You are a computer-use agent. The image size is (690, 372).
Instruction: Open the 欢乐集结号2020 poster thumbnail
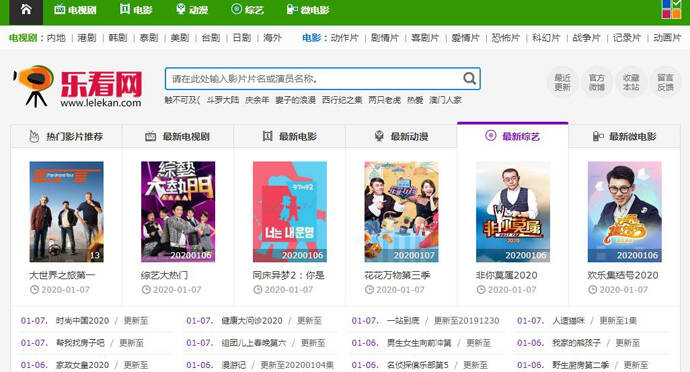(624, 212)
